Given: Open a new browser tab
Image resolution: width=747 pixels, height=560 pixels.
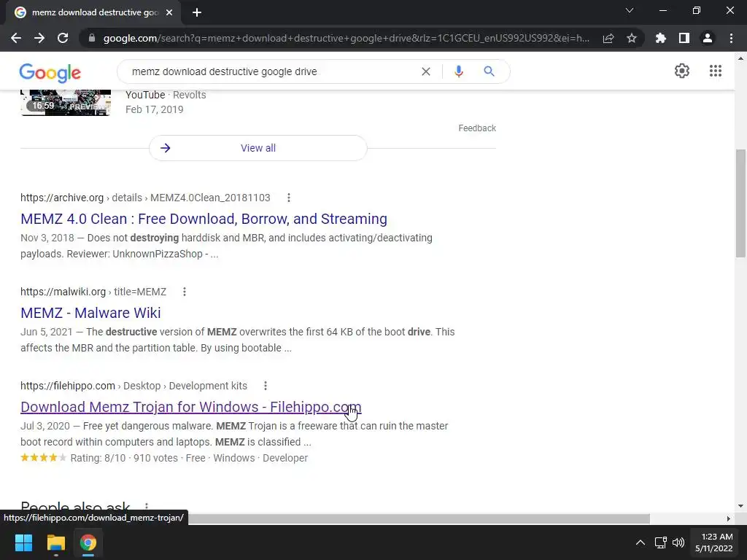Looking at the screenshot, I should [197, 12].
